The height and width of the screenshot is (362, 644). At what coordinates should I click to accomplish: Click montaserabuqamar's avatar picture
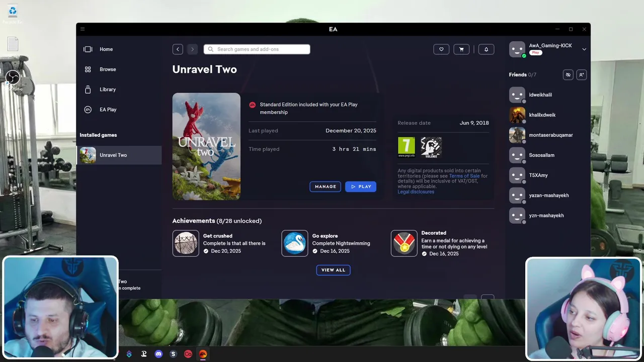(x=517, y=135)
